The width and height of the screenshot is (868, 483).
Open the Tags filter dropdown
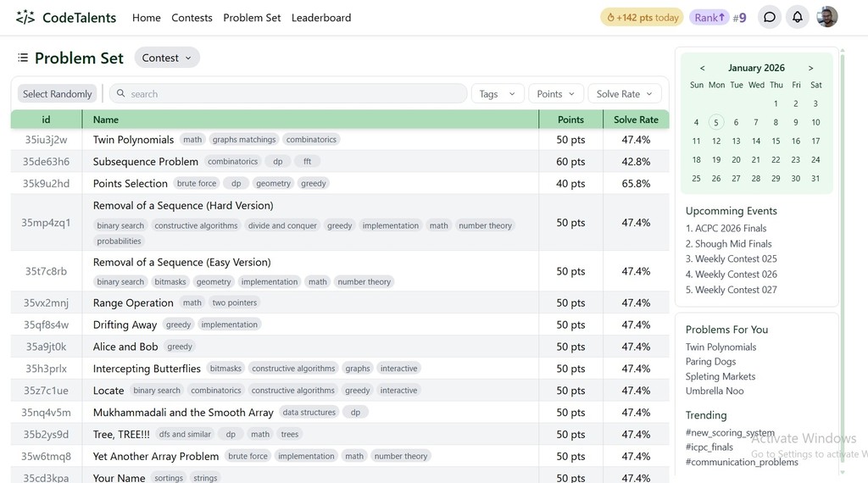(498, 94)
